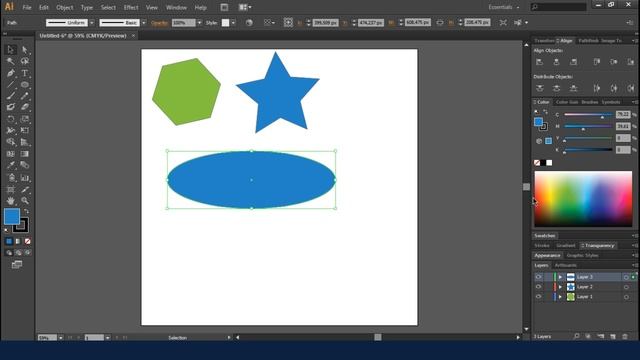This screenshot has height=360, width=640.
Task: Click the target circle of Layer 3
Action: click(x=626, y=277)
